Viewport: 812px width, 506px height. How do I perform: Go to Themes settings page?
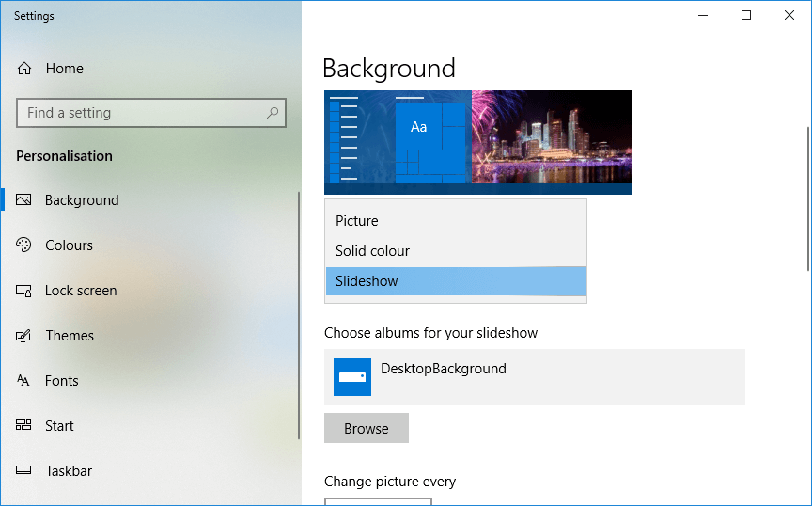70,336
